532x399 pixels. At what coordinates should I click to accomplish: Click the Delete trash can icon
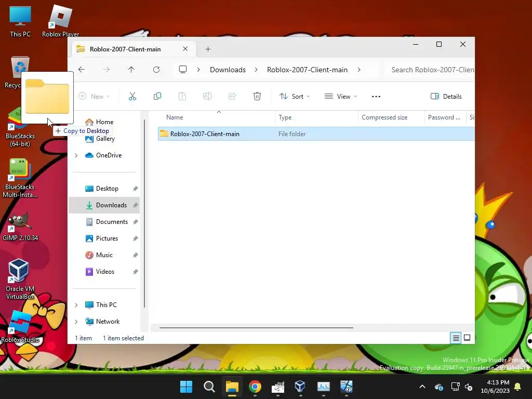click(257, 96)
